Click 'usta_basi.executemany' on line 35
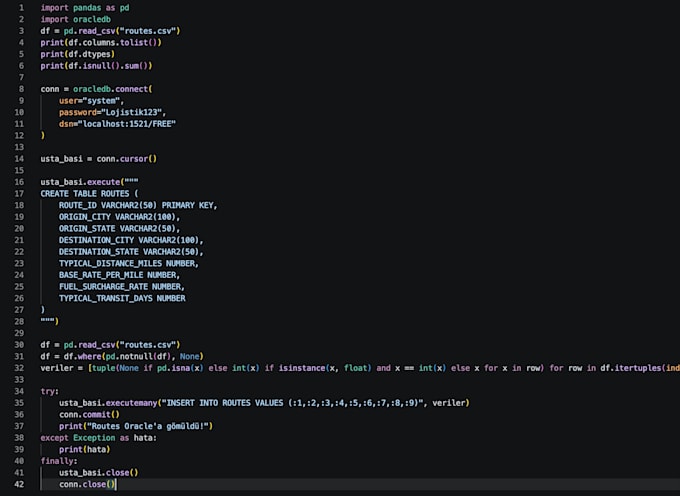 108,403
